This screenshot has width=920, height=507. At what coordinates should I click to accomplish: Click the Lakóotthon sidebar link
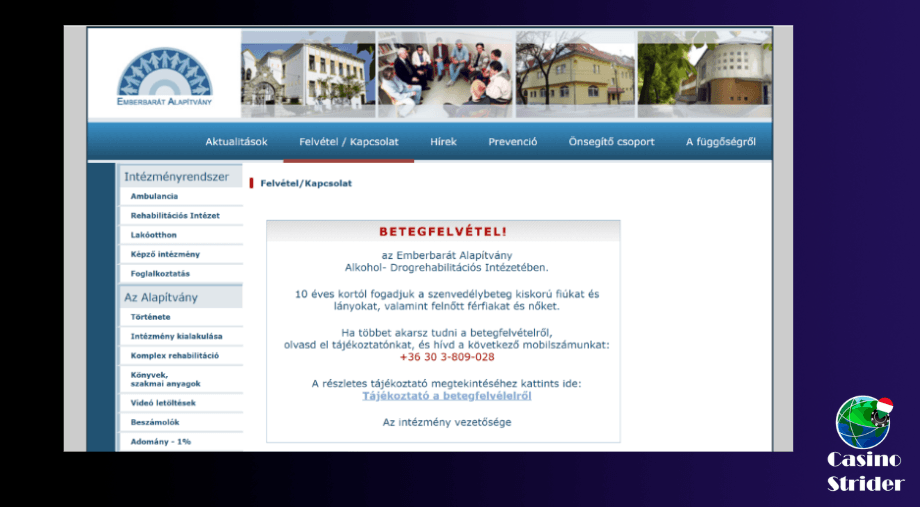click(x=153, y=235)
